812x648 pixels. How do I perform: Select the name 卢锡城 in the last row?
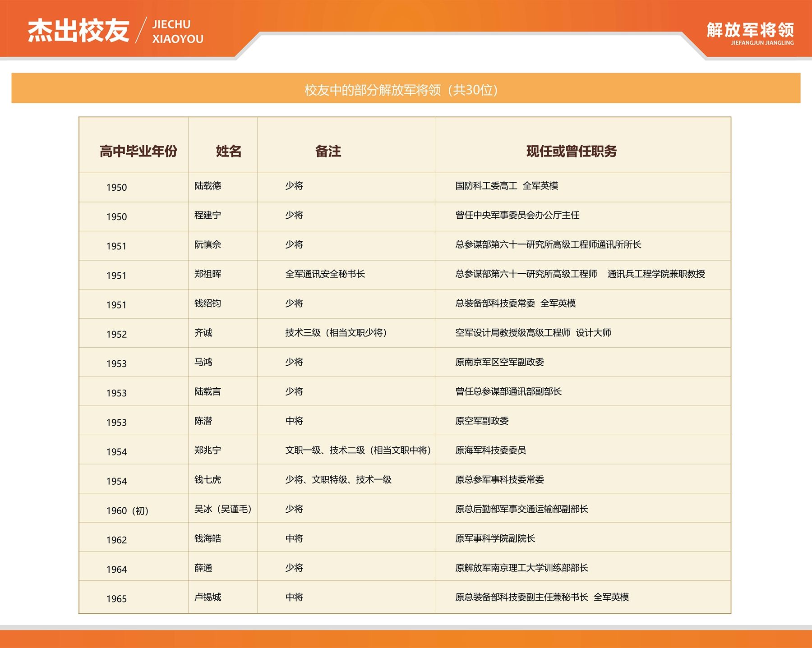click(208, 597)
